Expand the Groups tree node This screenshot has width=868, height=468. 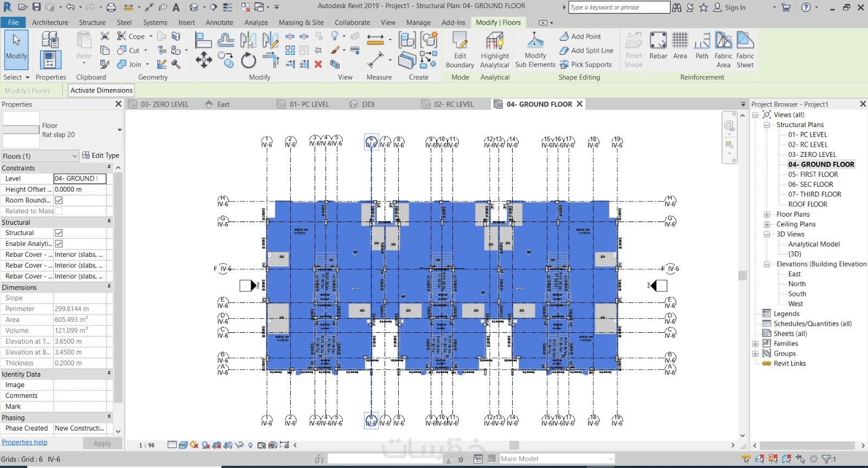755,353
